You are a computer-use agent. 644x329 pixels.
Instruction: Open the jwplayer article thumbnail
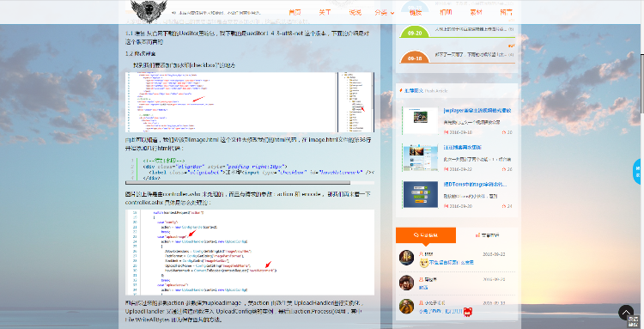pyautogui.click(x=420, y=121)
